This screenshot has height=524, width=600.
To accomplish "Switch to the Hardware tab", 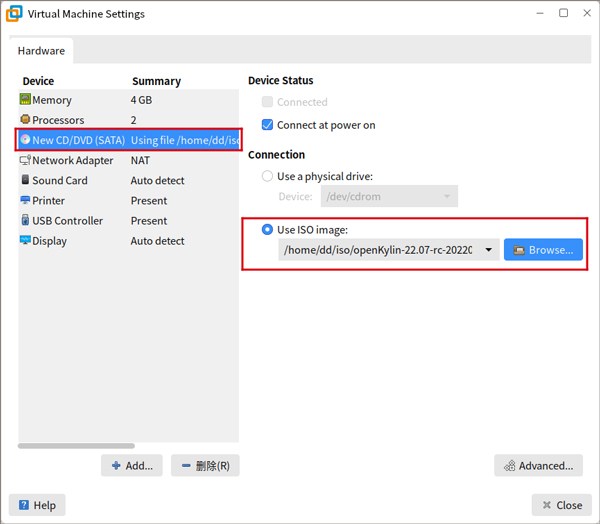I will [41, 51].
